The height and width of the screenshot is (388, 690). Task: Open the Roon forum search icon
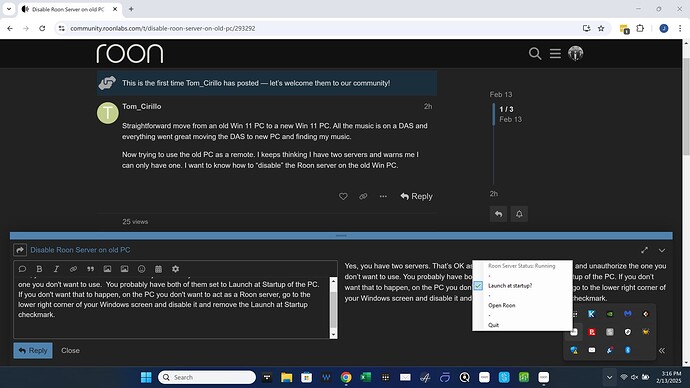pos(535,54)
